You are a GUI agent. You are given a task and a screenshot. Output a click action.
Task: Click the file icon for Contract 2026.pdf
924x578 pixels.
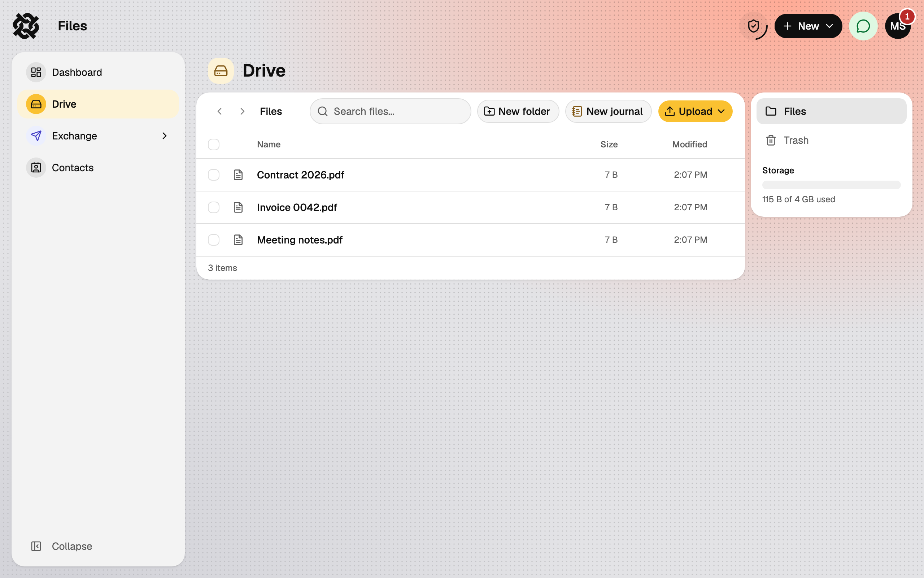tap(238, 175)
